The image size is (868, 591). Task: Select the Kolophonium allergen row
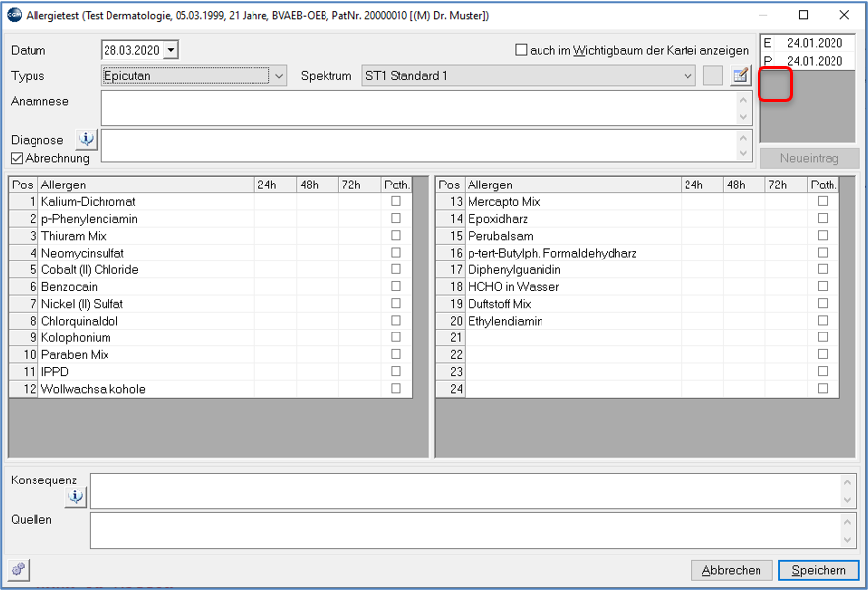tap(211, 337)
